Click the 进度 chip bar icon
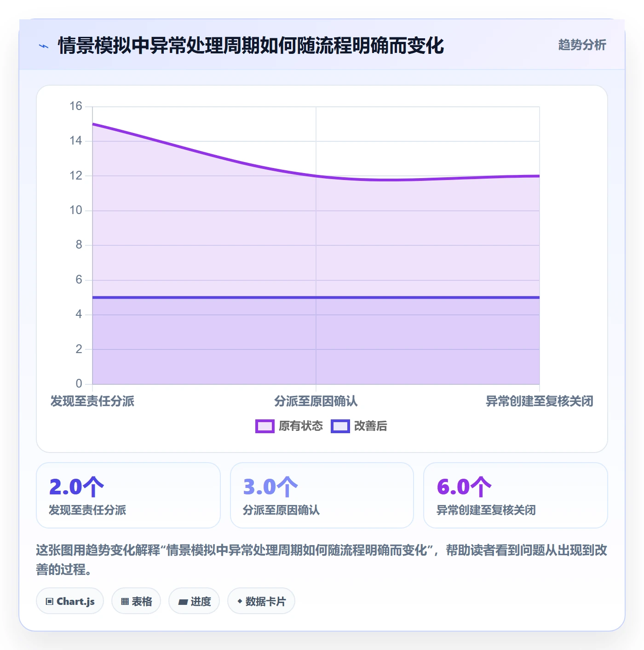 183,602
